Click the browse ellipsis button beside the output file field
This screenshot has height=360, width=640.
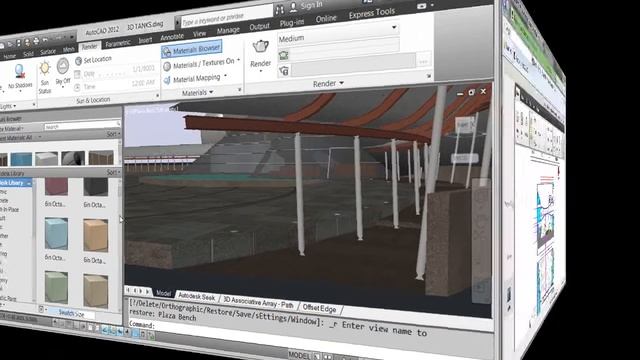[x=423, y=61]
